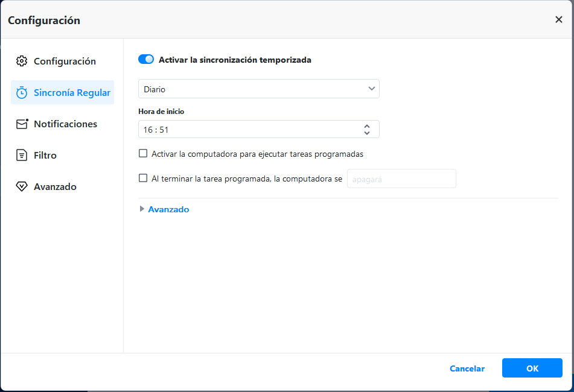Screen dimensions: 574x392
Task: Expand the Avanzado section triangle
Action: coord(142,209)
